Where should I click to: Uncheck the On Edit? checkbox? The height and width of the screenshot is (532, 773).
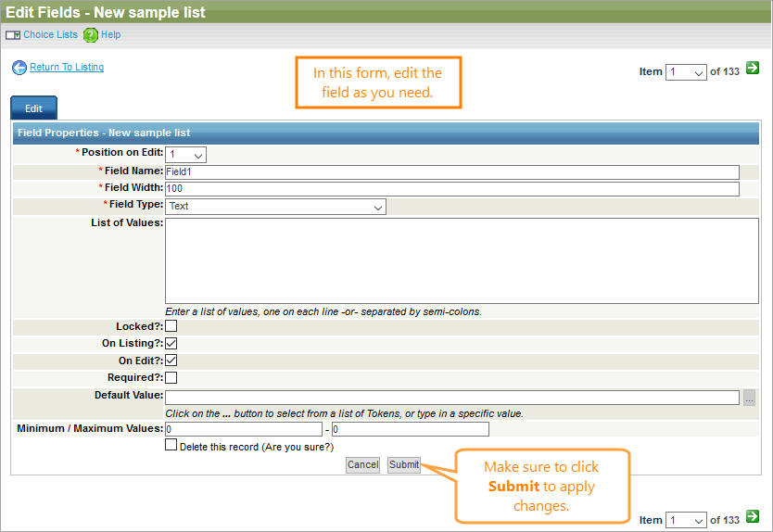coord(171,361)
